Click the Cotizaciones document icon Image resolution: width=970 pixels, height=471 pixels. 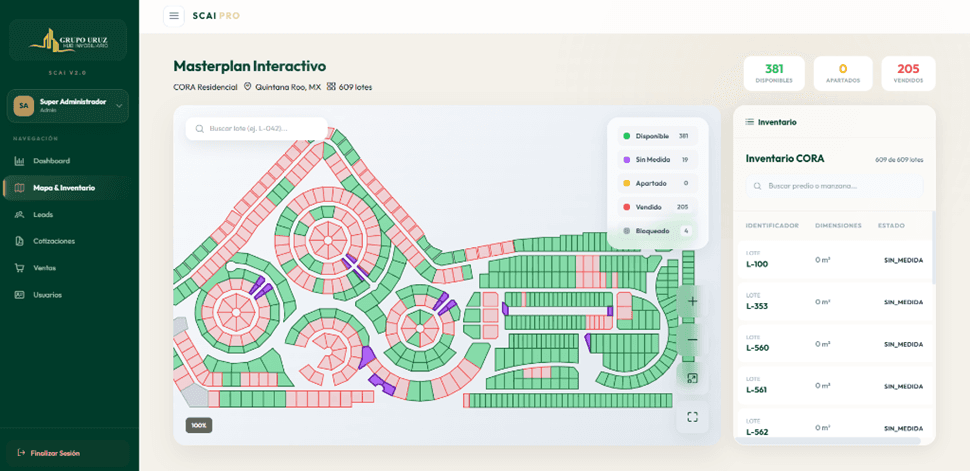click(x=20, y=241)
